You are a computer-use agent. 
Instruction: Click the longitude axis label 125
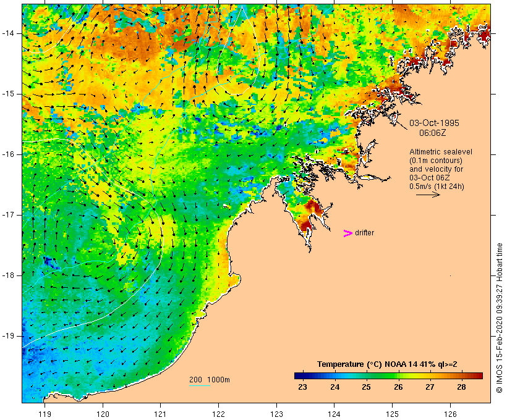point(393,414)
